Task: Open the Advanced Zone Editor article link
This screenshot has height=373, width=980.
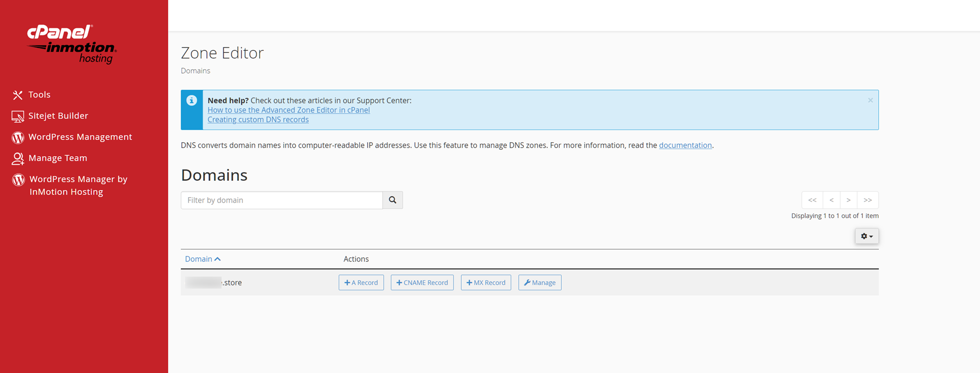Action: [x=289, y=110]
